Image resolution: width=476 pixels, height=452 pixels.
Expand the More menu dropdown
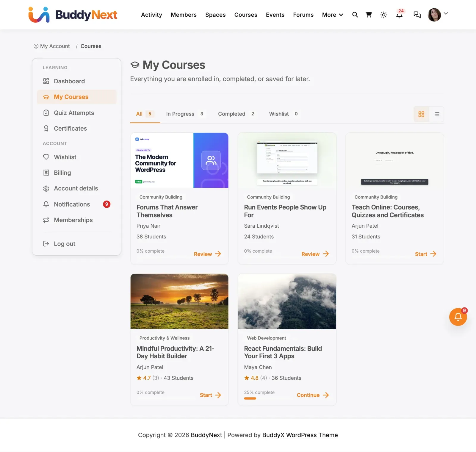pyautogui.click(x=333, y=15)
